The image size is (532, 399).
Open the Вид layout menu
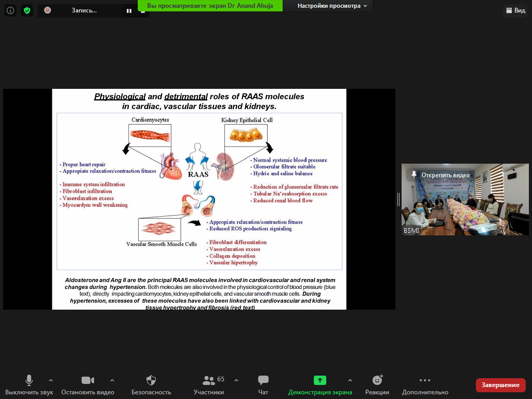[x=515, y=10]
